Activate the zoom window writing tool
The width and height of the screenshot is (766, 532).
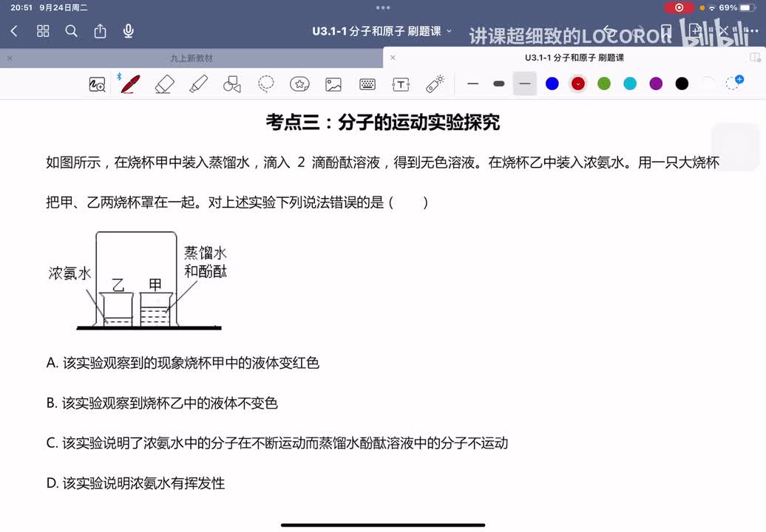[97, 84]
